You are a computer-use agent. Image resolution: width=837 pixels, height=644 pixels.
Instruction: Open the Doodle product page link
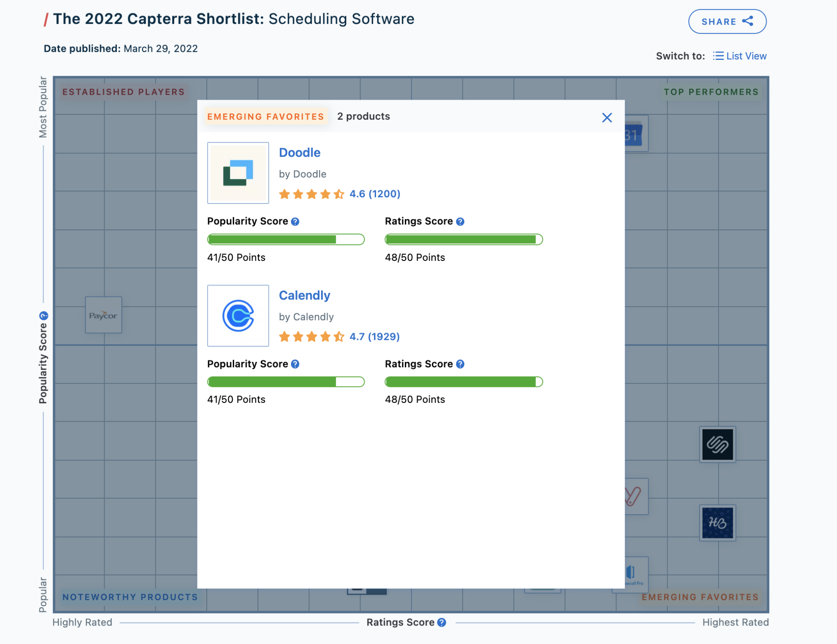[300, 152]
